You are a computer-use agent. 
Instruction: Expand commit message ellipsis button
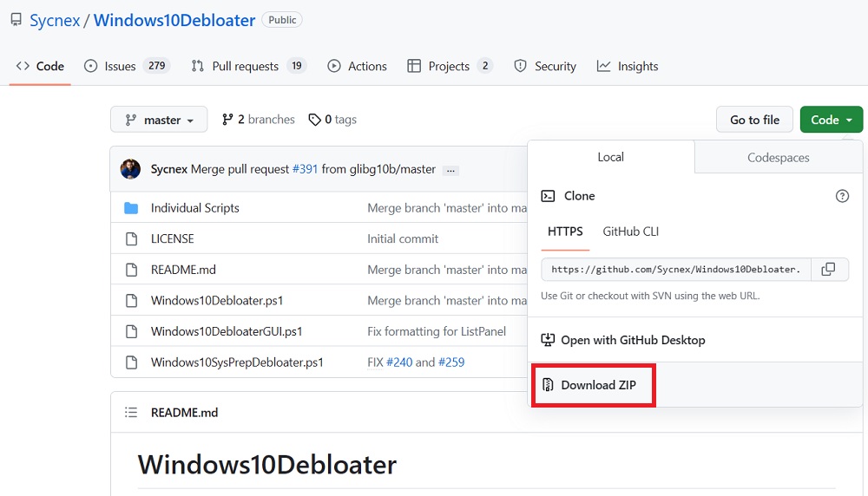click(451, 170)
